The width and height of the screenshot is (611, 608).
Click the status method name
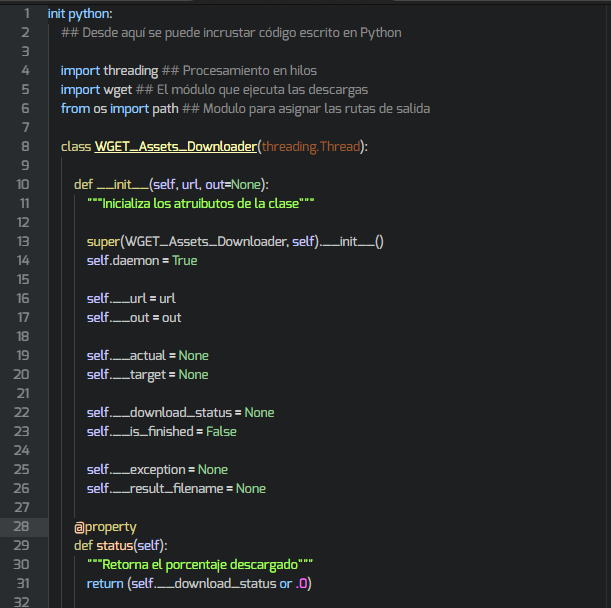(x=117, y=545)
